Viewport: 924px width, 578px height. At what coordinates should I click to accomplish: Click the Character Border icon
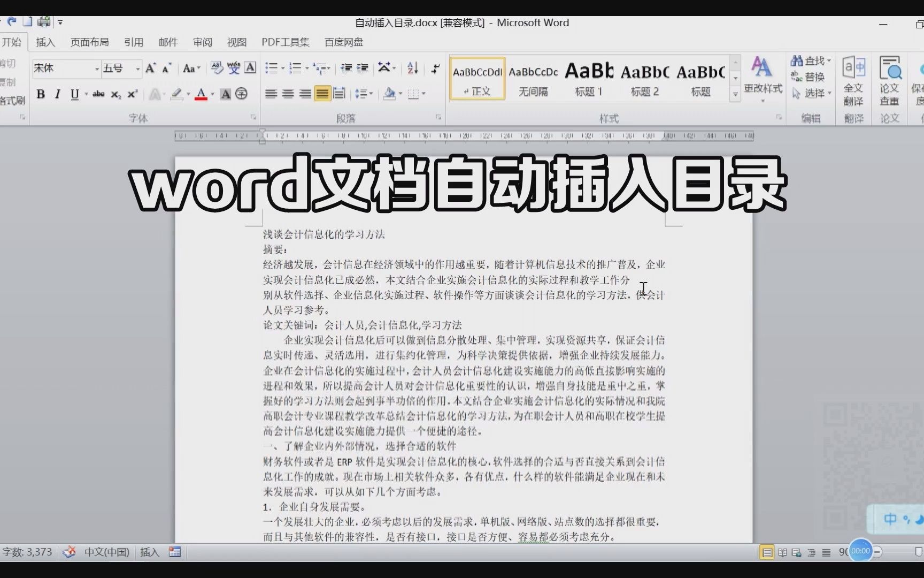pos(250,67)
